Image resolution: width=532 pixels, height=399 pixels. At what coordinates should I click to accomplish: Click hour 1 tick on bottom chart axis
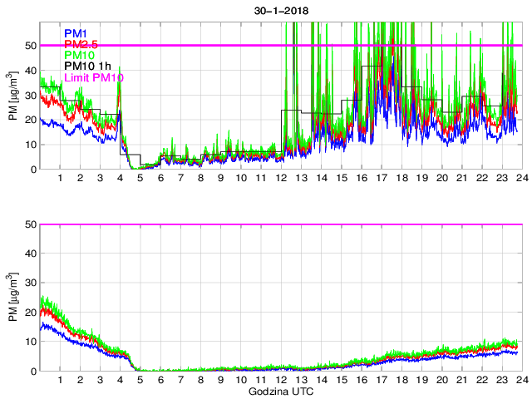point(61,380)
